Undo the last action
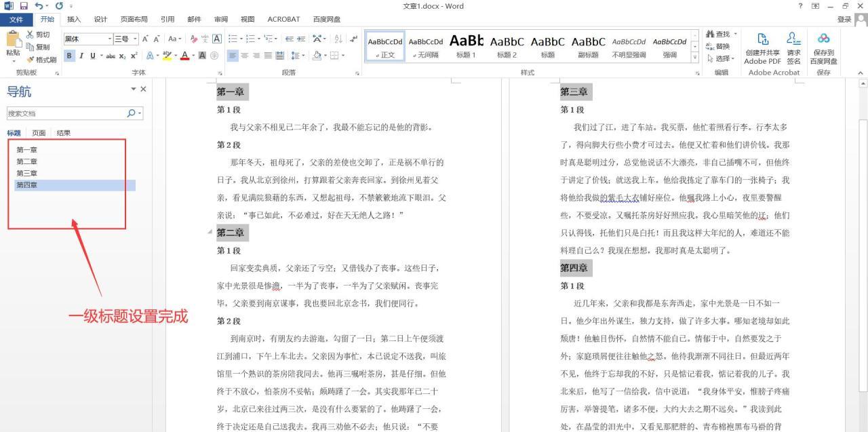The width and height of the screenshot is (868, 432). (x=39, y=6)
